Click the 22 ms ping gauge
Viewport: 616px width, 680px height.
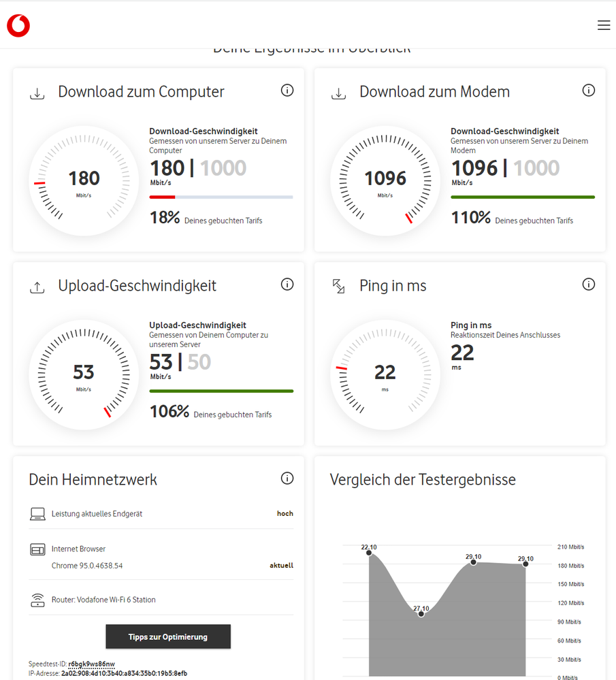[x=385, y=374]
